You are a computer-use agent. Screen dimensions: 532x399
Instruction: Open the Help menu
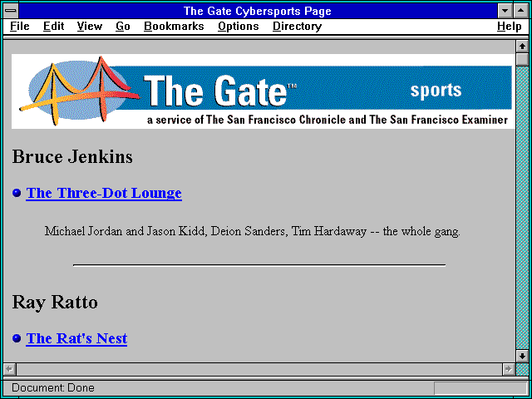(x=510, y=26)
